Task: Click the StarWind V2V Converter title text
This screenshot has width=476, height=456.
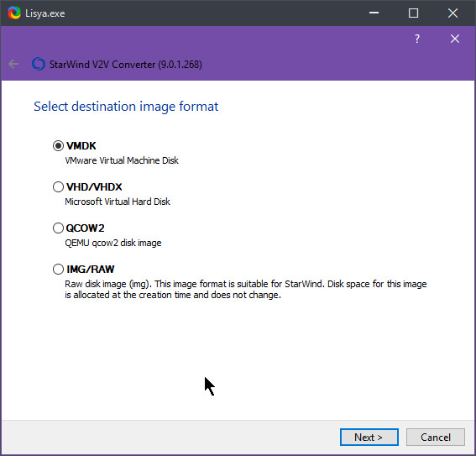Action: pyautogui.click(x=126, y=65)
